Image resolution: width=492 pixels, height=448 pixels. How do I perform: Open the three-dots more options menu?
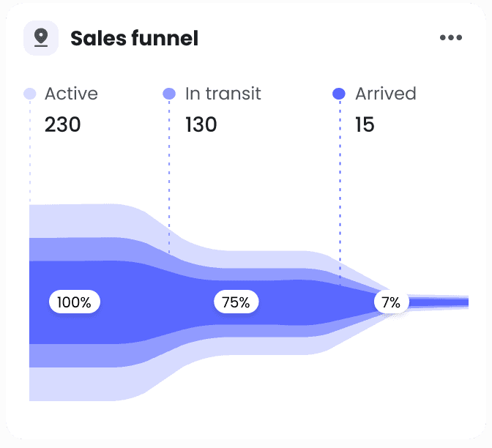point(451,37)
